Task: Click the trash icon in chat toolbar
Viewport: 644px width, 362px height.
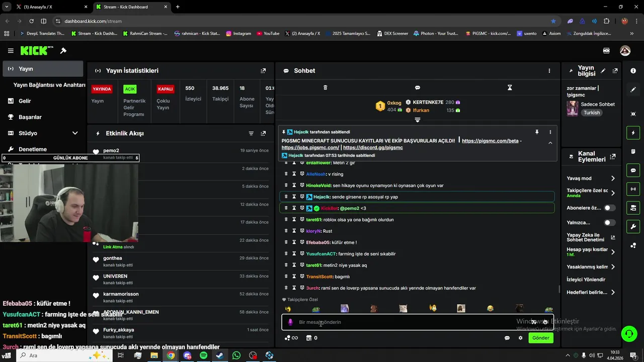Action: pos(325,87)
